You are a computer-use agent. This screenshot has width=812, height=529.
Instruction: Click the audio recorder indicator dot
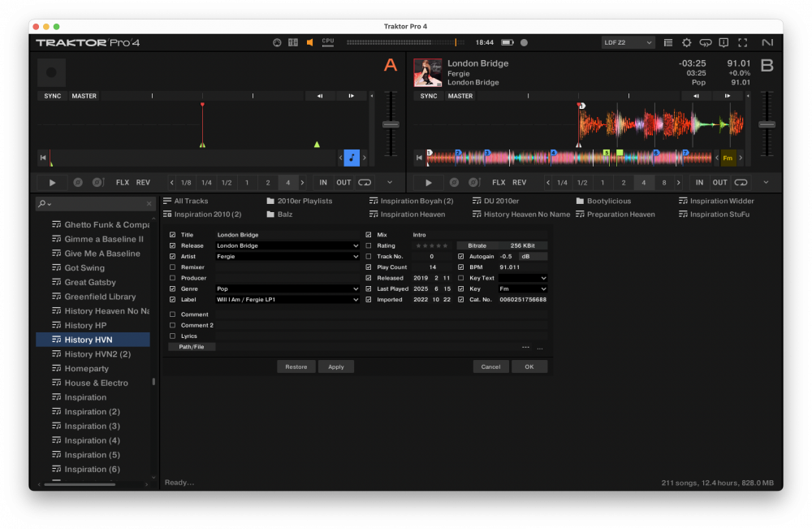coord(524,42)
